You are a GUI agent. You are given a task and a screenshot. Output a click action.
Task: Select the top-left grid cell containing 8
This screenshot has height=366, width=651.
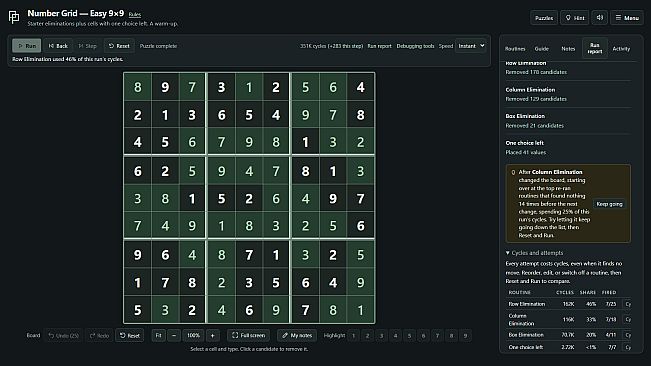(x=138, y=87)
